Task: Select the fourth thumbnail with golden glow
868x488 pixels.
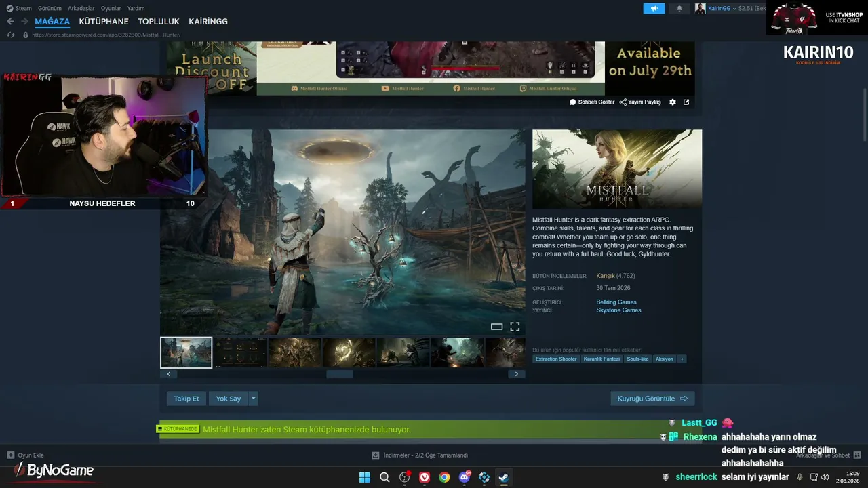Action: (349, 352)
